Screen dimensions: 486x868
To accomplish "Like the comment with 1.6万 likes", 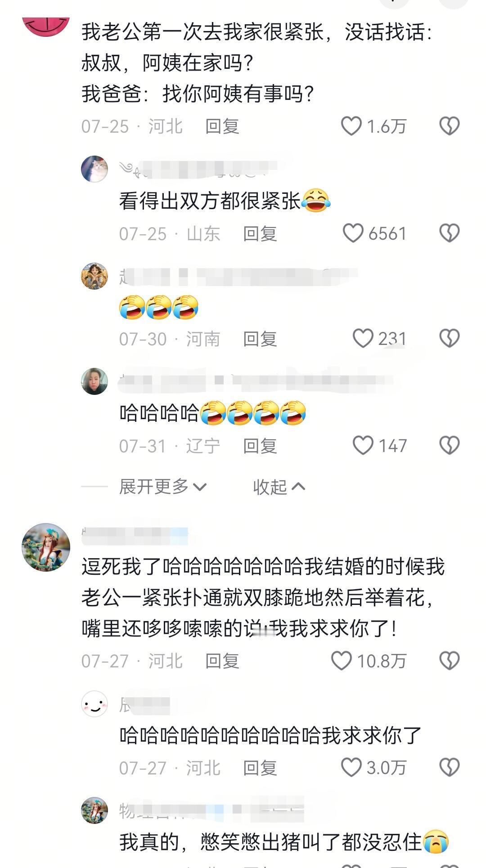I will tap(351, 126).
